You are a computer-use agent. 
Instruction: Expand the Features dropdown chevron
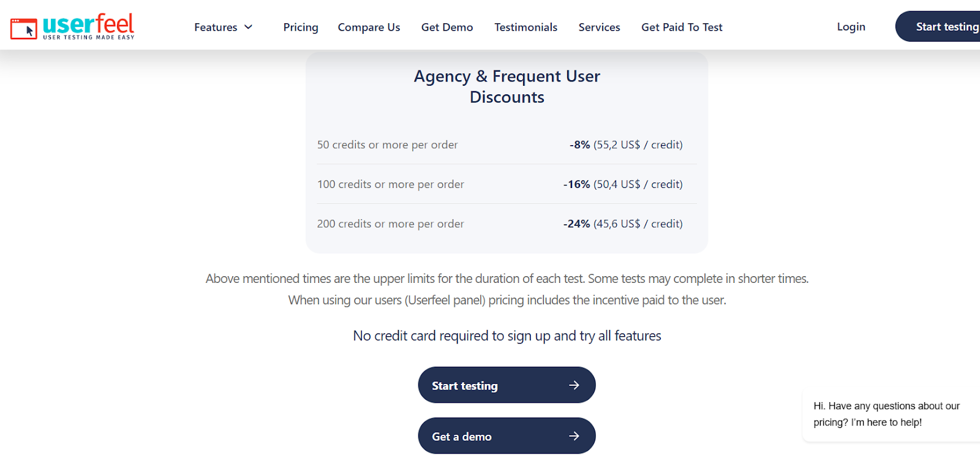point(248,27)
